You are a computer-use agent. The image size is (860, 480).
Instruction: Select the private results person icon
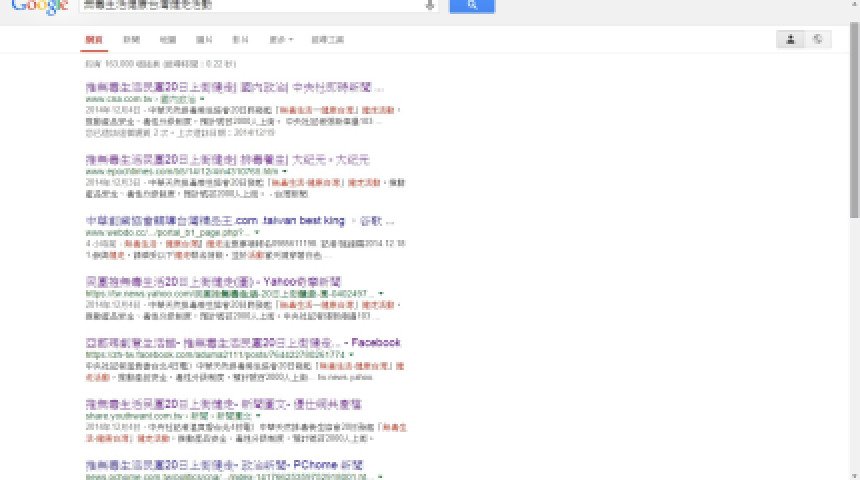[x=791, y=39]
